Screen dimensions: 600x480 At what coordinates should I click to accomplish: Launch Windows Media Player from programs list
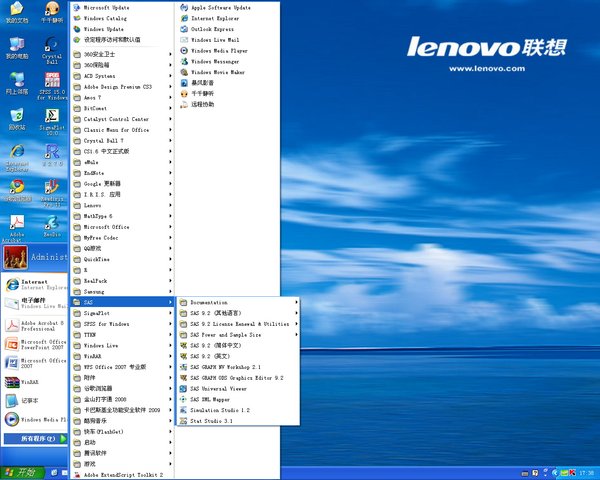[x=227, y=51]
